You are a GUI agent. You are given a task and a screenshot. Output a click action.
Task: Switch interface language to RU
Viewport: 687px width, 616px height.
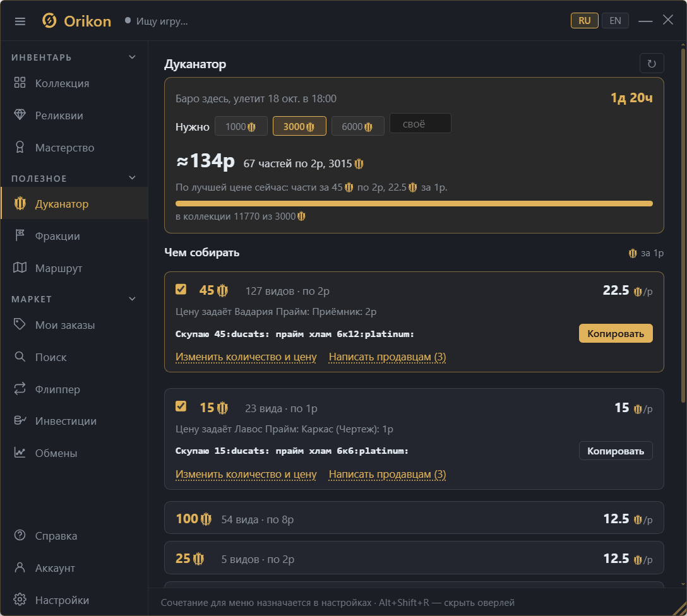[x=585, y=21]
